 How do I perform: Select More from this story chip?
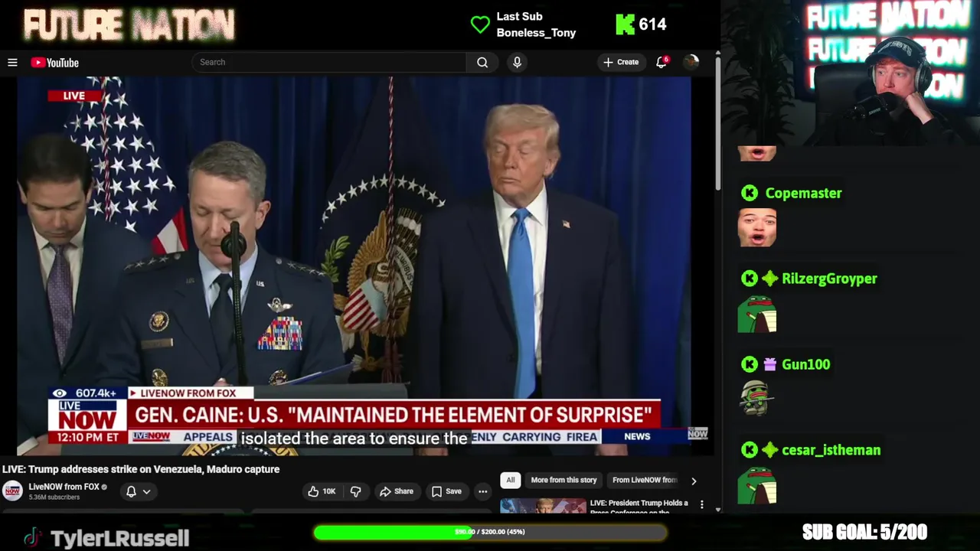(x=563, y=480)
